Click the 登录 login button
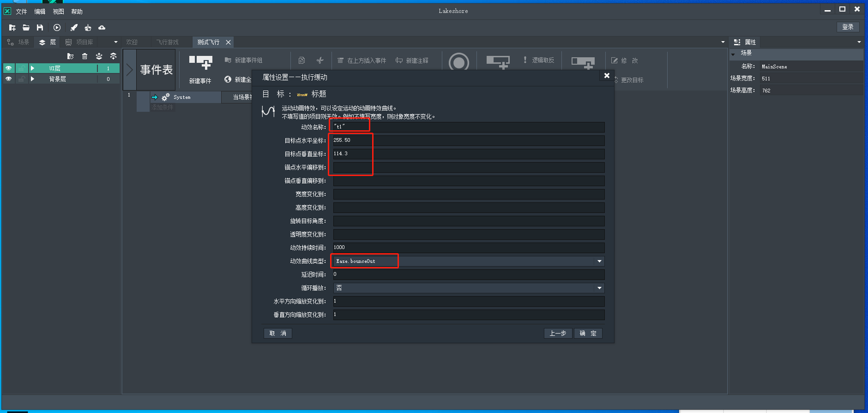 point(848,27)
